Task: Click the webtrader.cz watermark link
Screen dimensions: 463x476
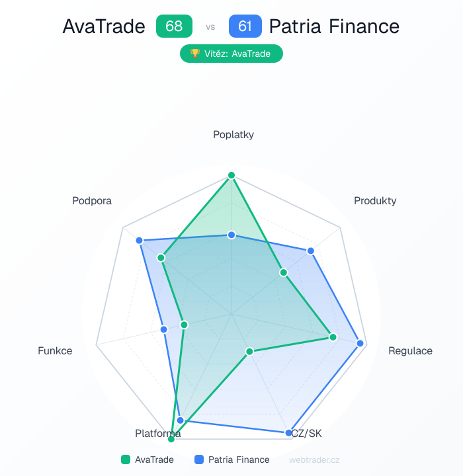Action: [314, 459]
